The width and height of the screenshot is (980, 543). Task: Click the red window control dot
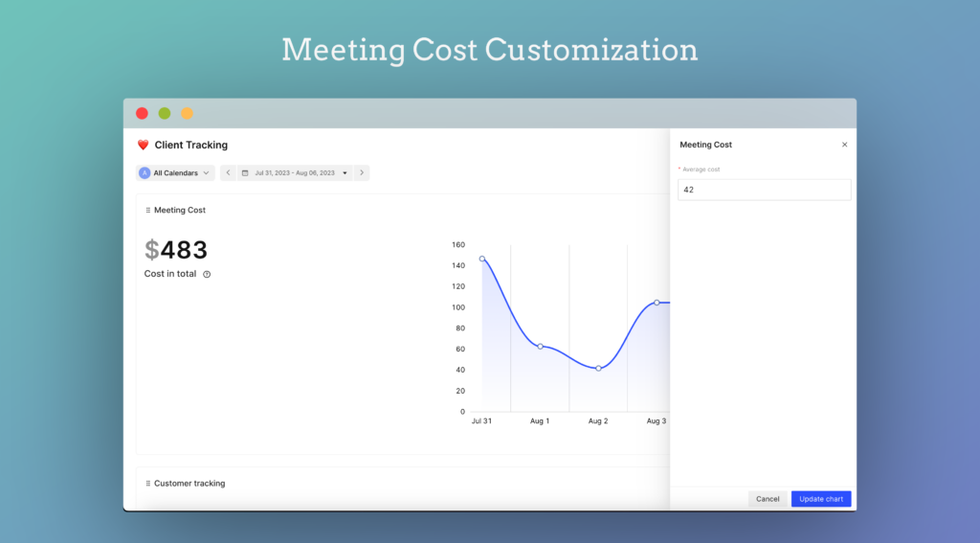[x=142, y=113]
